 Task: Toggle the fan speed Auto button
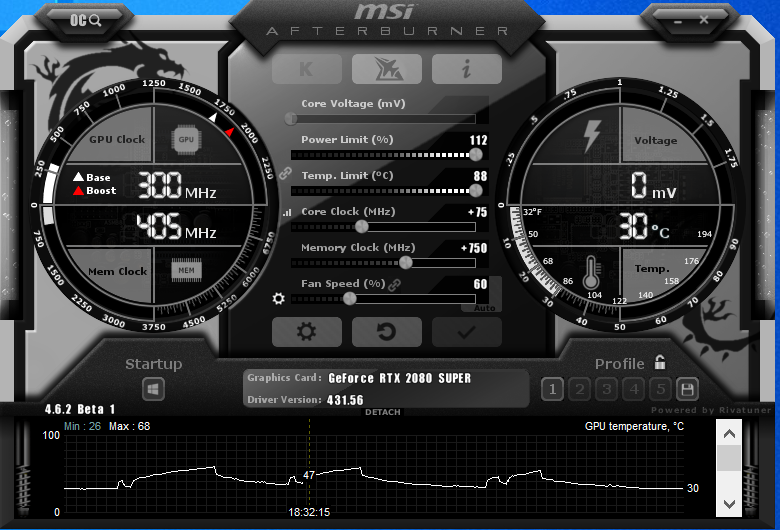point(485,308)
